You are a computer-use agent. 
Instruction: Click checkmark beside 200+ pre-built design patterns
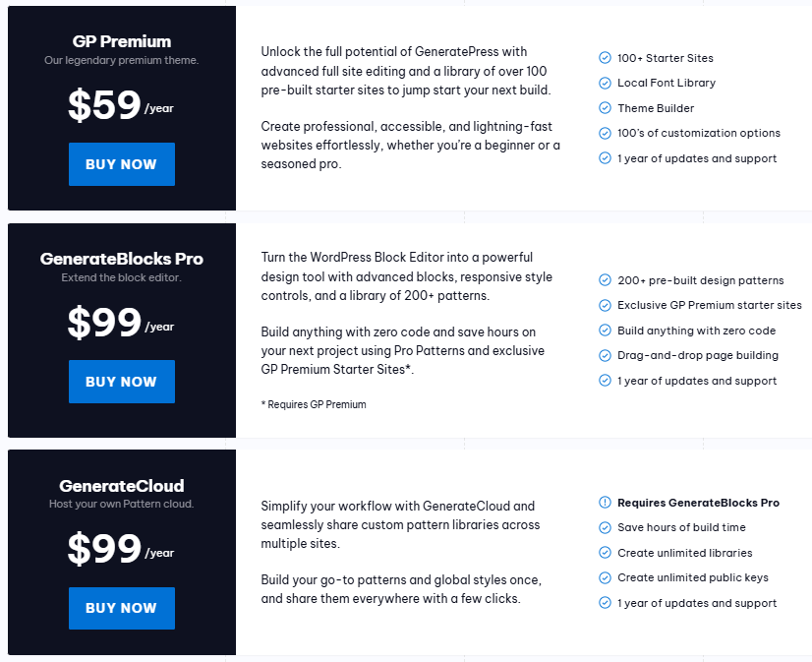coord(605,280)
